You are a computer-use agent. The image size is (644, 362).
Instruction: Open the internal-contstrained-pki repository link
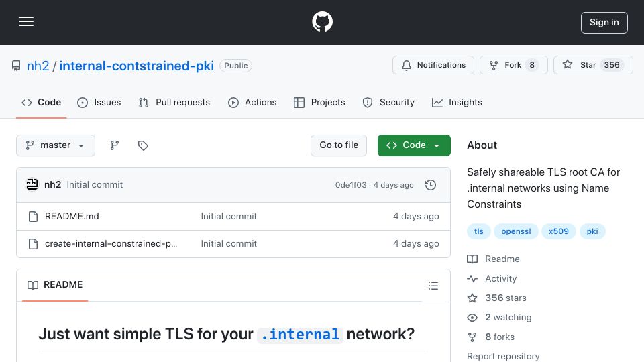[x=136, y=66]
